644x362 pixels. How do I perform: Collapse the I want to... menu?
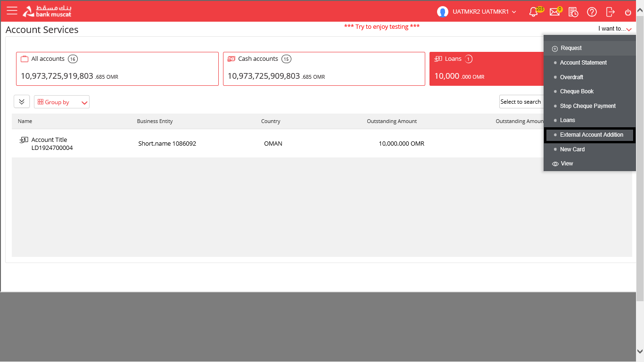(x=615, y=29)
